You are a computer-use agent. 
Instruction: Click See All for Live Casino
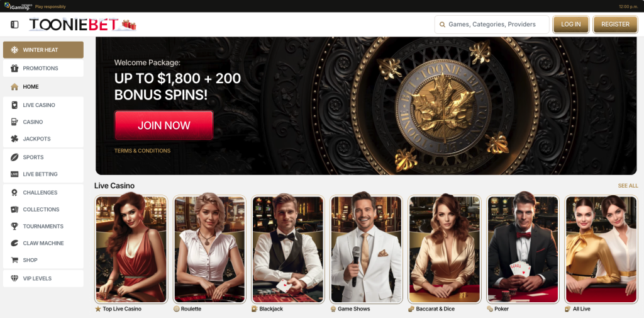point(628,186)
